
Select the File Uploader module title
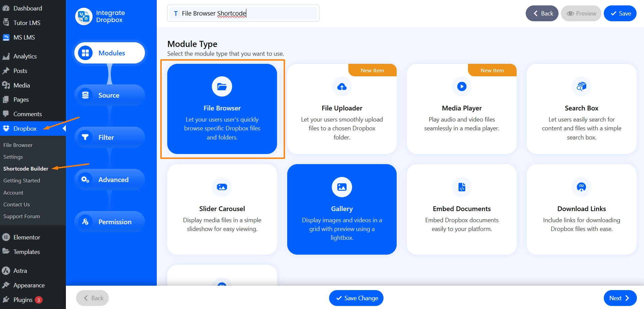coord(342,108)
